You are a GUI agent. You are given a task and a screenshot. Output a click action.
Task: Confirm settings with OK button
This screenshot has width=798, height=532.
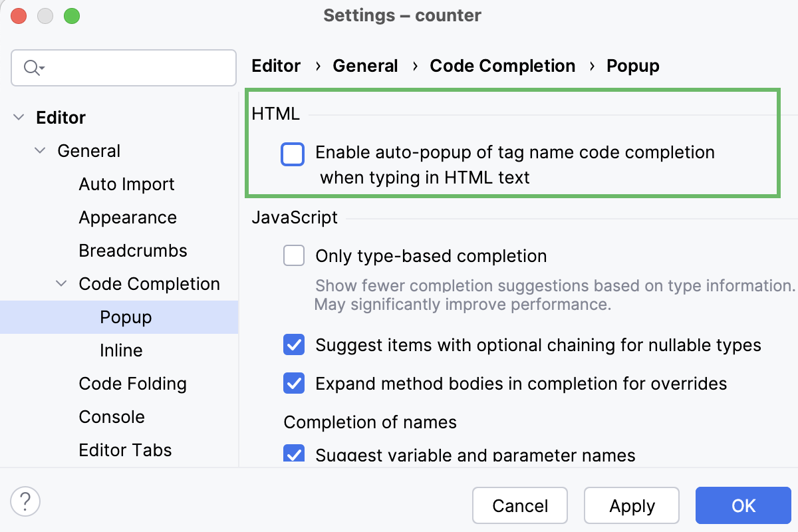coord(743,506)
